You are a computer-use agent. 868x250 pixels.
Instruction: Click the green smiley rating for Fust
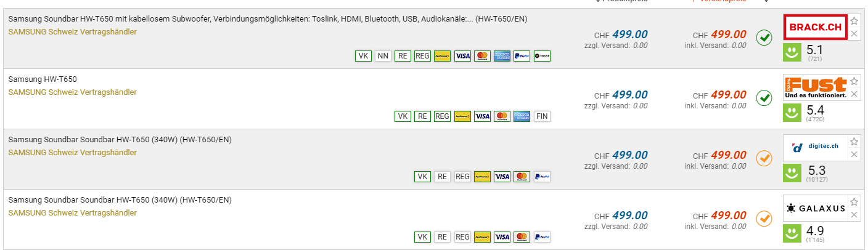[792, 113]
